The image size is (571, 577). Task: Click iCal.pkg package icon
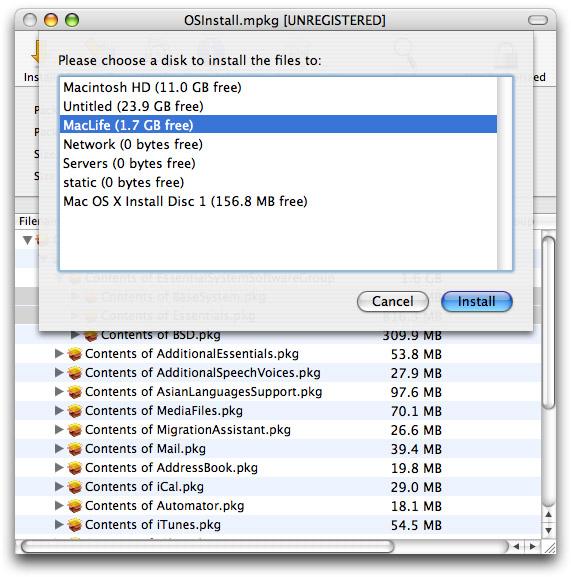coord(75,487)
